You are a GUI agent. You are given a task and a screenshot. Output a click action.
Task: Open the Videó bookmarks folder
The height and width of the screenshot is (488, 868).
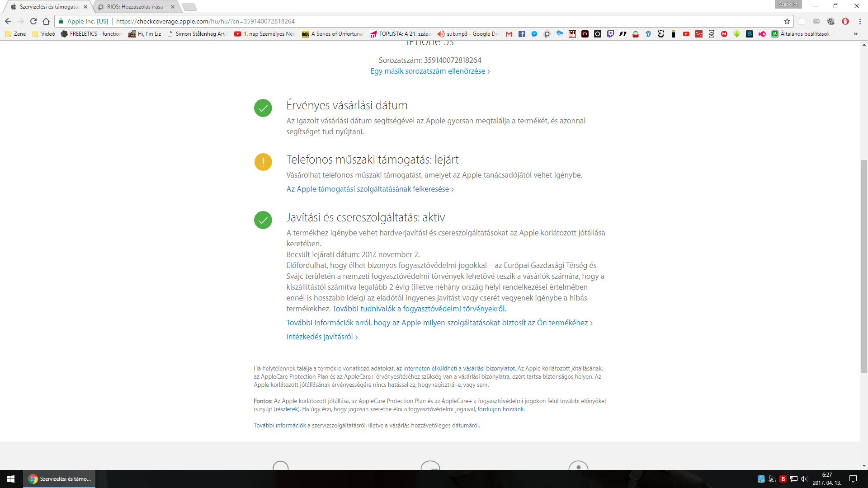(44, 34)
